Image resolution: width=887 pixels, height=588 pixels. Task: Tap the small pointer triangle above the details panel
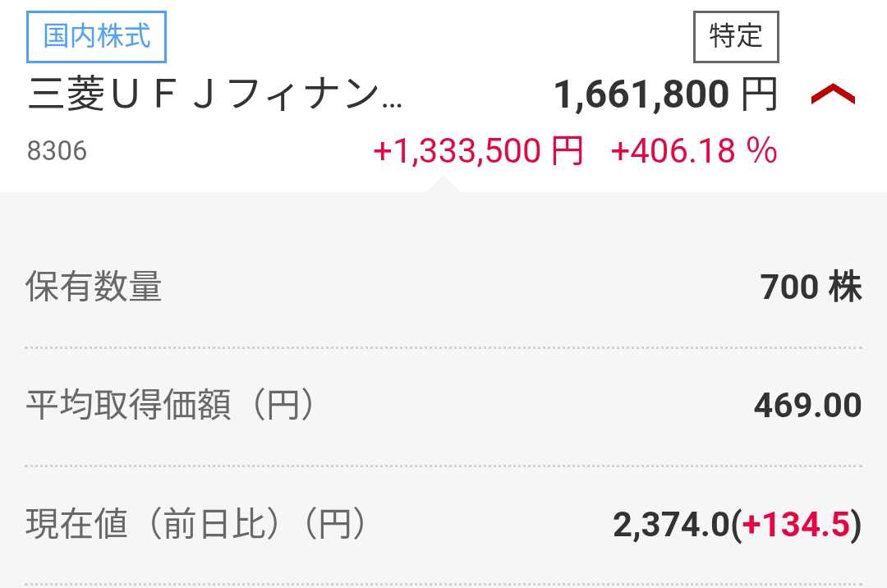pyautogui.click(x=443, y=185)
